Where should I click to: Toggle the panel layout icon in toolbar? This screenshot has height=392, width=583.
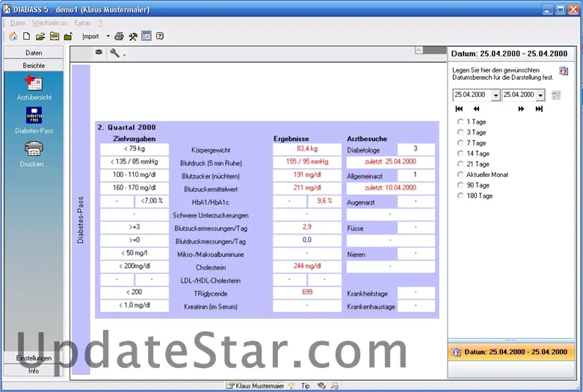tap(146, 37)
